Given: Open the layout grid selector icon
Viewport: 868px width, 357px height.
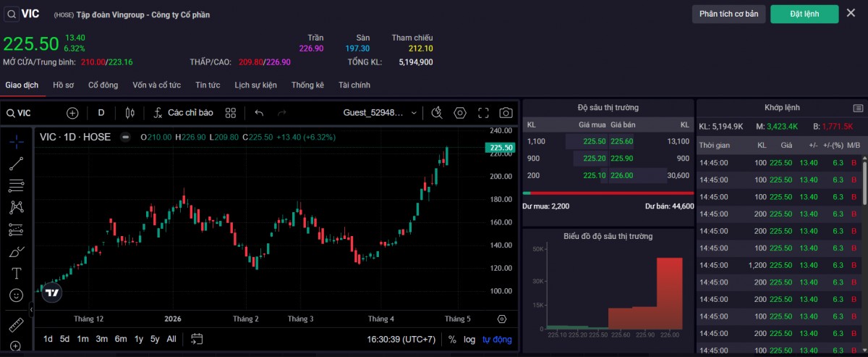Looking at the screenshot, I should point(231,113).
